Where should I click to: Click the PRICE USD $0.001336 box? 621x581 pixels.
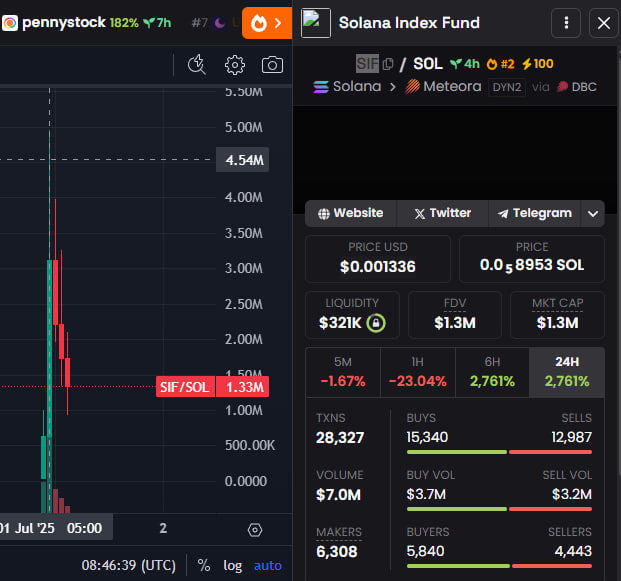[x=378, y=259]
